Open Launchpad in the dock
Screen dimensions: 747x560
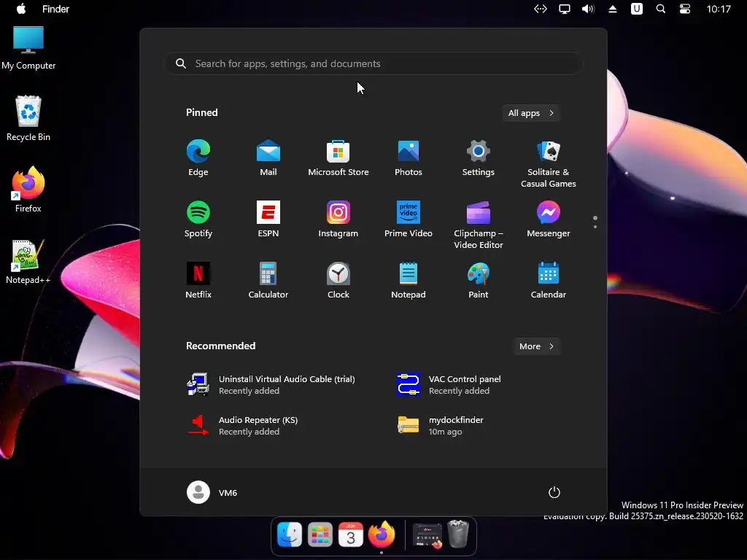pyautogui.click(x=320, y=534)
